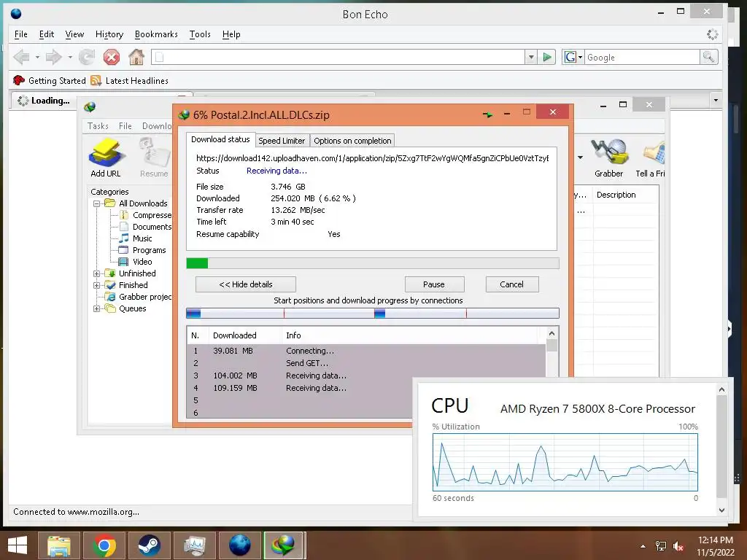Click the CPU panel scroll down arrow
Screen dimensions: 747x560
click(721, 510)
